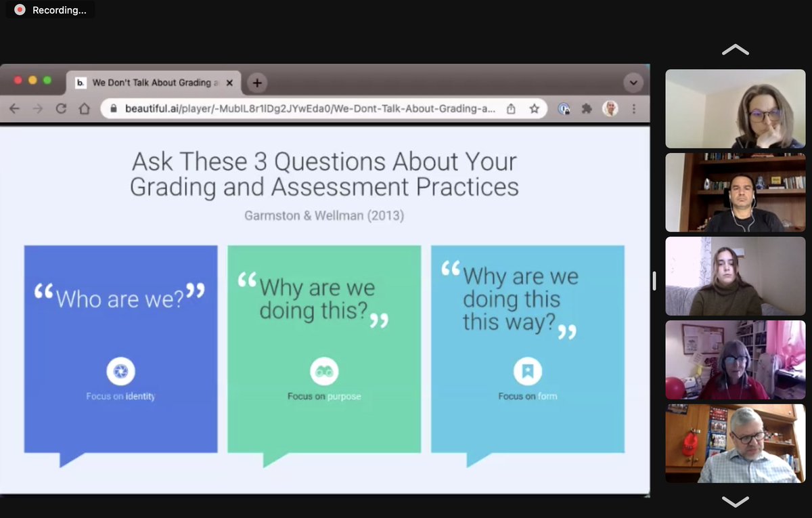Reload the page with refresh icon
This screenshot has width=812, height=518.
tap(61, 108)
